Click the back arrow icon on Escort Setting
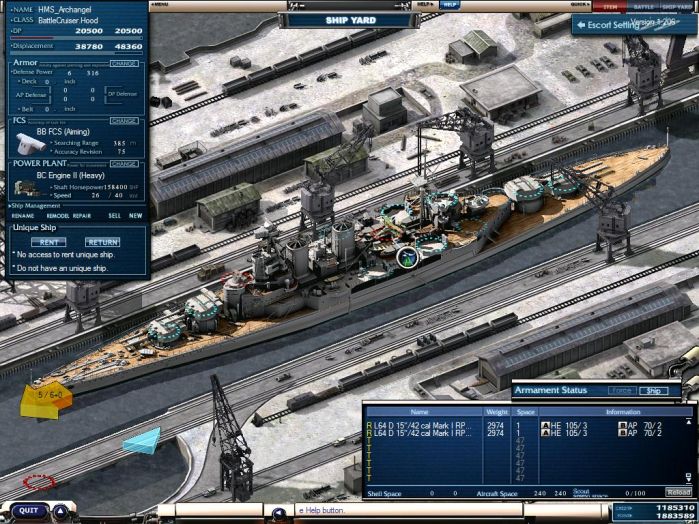699x524 pixels. coord(581,25)
